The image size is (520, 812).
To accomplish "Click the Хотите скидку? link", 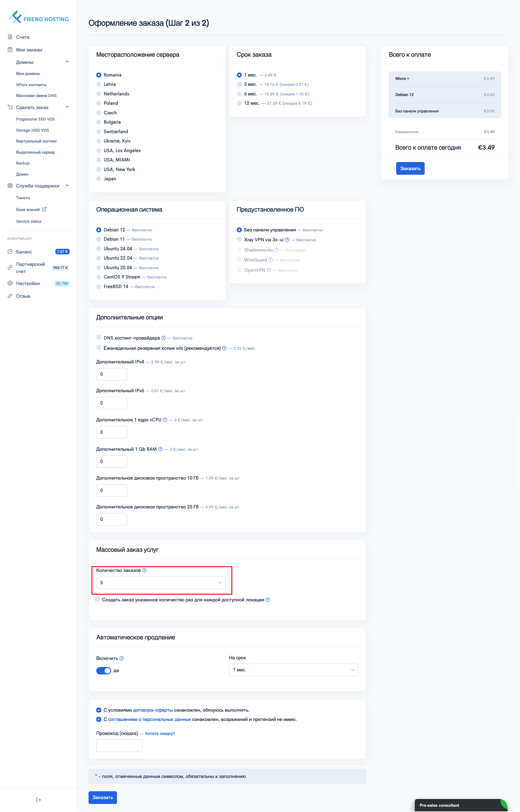I will (160, 733).
